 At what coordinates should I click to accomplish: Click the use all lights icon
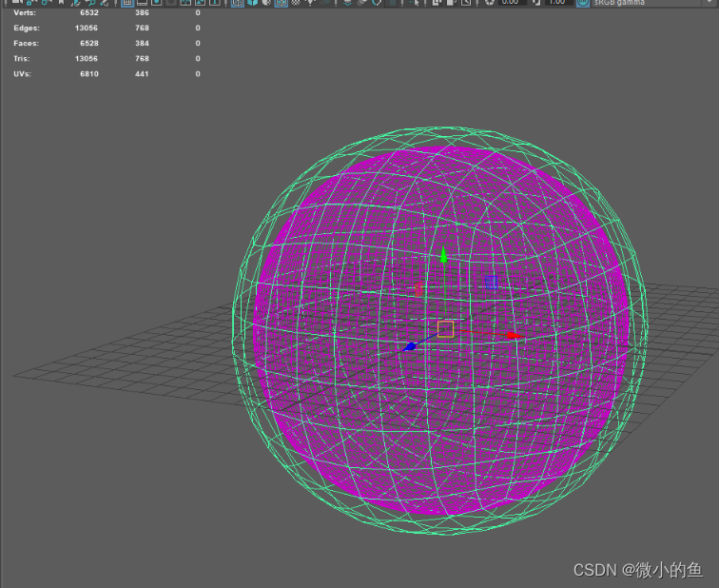click(x=310, y=2)
